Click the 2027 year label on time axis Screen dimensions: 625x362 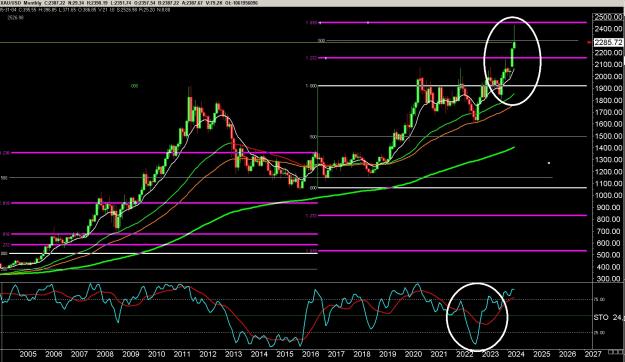point(593,354)
